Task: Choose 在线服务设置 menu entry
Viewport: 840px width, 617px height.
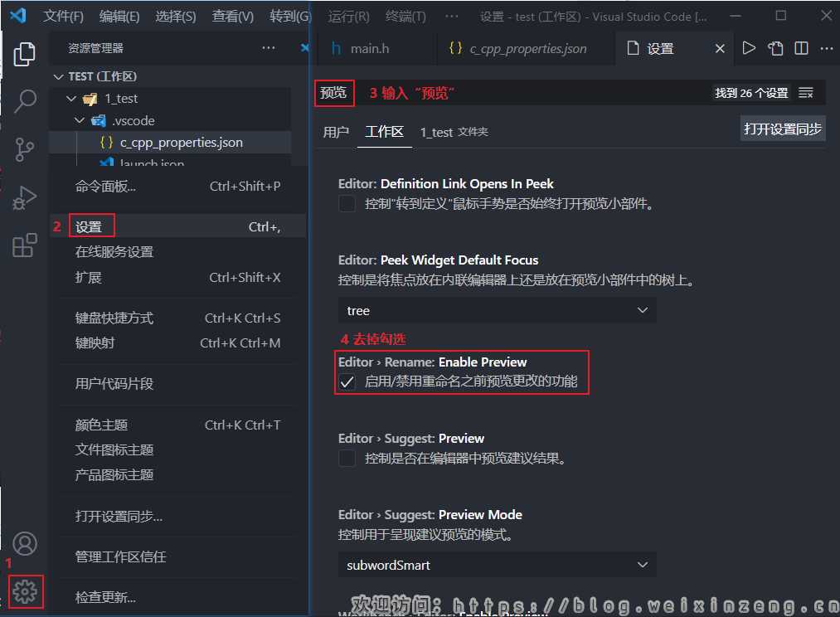Action: (177, 252)
